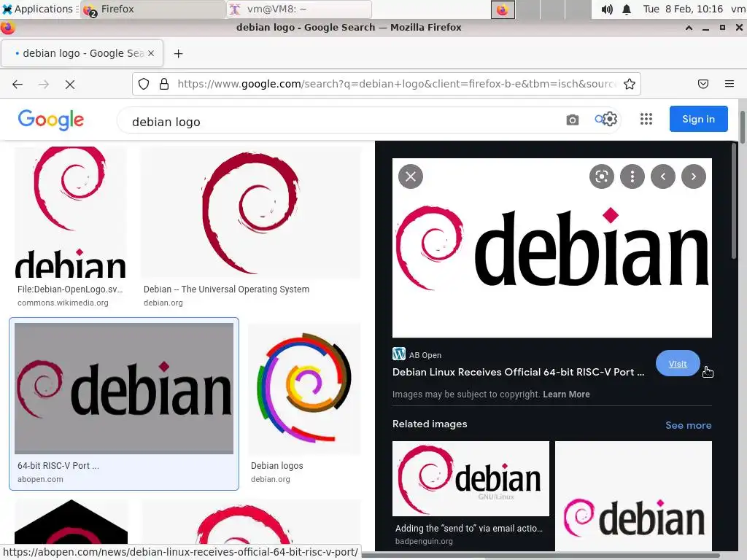The height and width of the screenshot is (560, 747).
Task: Switch to Firefox taskbar entry
Action: click(x=152, y=9)
